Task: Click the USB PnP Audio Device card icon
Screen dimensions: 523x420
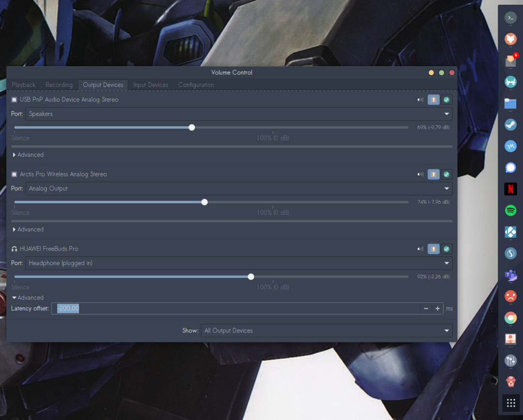Action: click(x=15, y=100)
